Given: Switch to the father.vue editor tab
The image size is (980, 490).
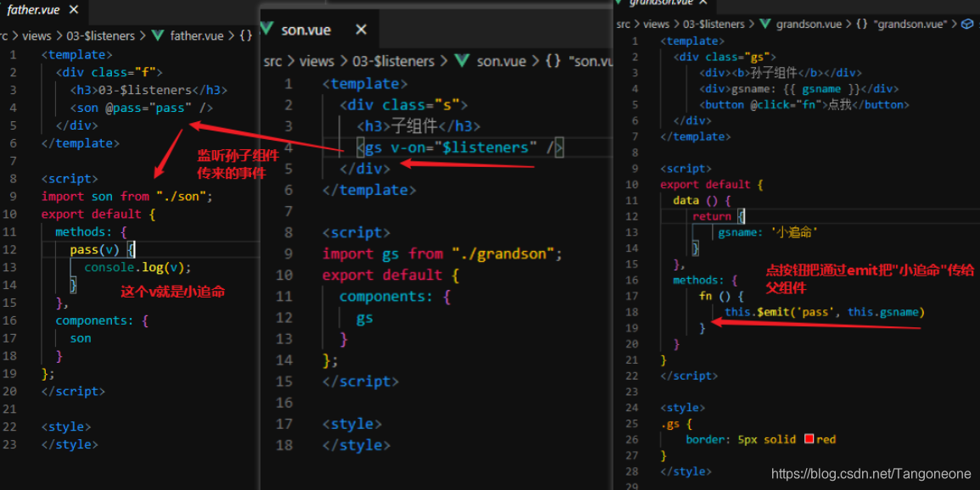Looking at the screenshot, I should pyautogui.click(x=33, y=10).
